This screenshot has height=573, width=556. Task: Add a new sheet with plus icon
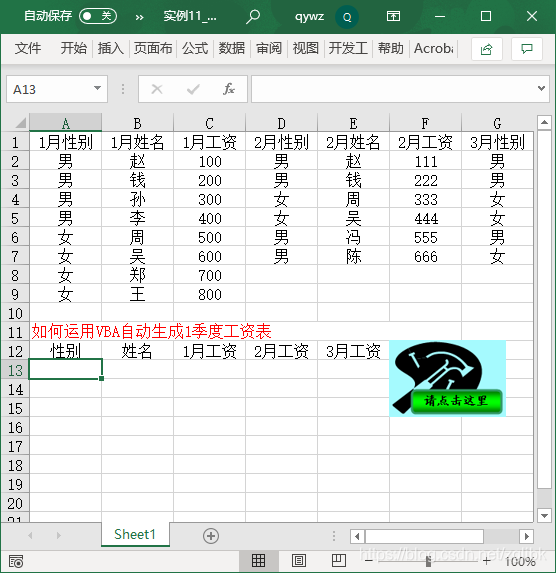pos(211,536)
